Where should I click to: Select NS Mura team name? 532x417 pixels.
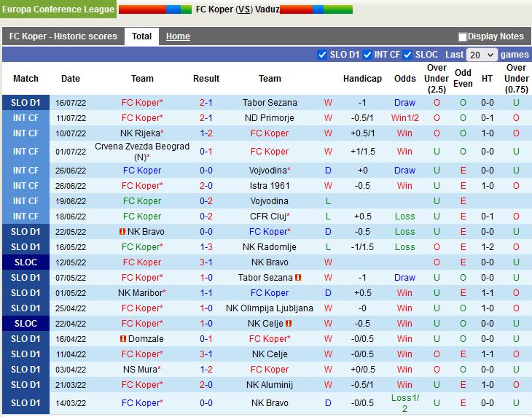coord(140,369)
